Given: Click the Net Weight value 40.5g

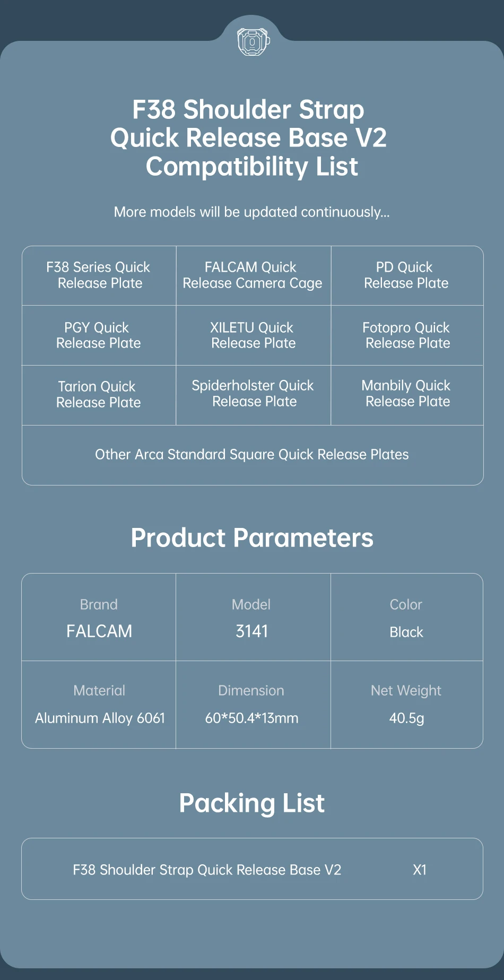Looking at the screenshot, I should click(x=407, y=718).
